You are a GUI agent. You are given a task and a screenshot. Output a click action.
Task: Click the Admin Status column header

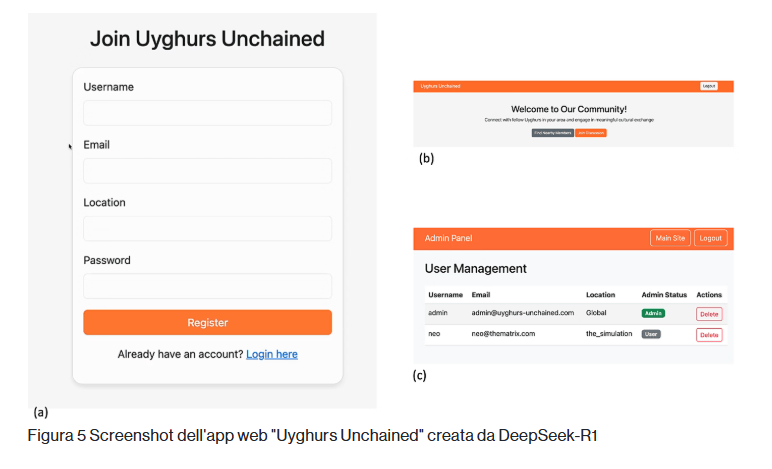(x=664, y=295)
